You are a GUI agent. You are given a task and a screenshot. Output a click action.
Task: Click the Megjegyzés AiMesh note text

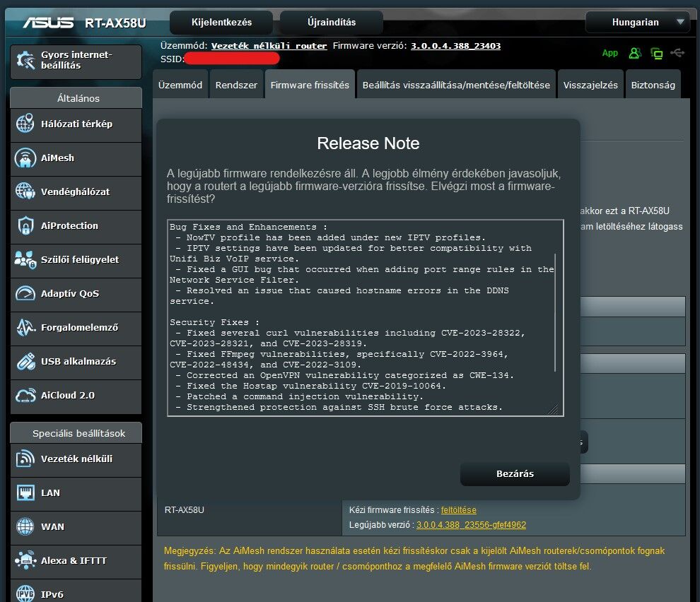(x=414, y=558)
